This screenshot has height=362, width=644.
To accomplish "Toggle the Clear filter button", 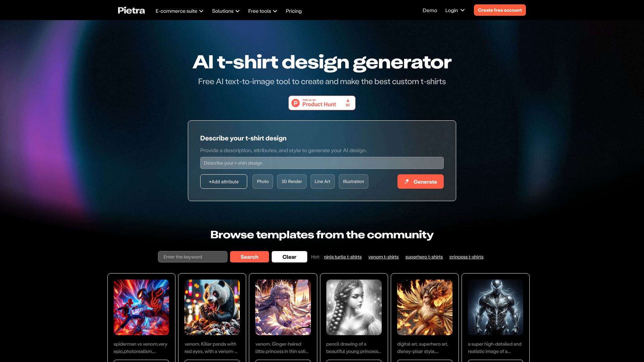I will click(x=289, y=256).
